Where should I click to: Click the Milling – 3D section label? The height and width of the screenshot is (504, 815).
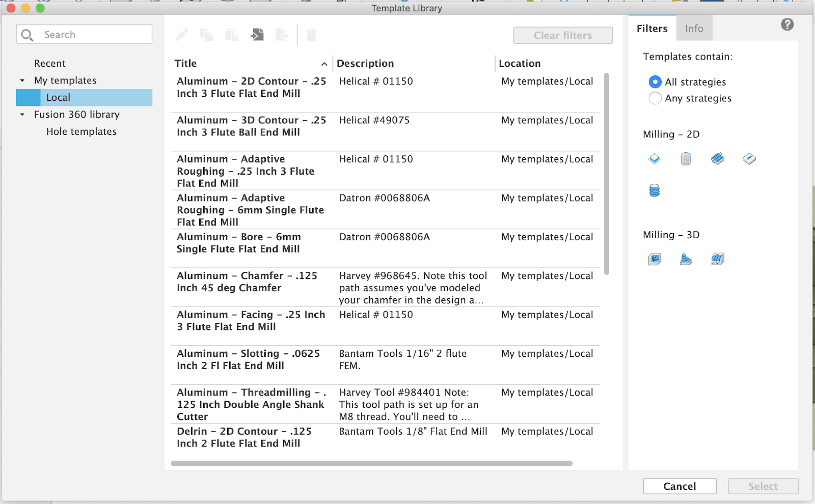coord(671,235)
